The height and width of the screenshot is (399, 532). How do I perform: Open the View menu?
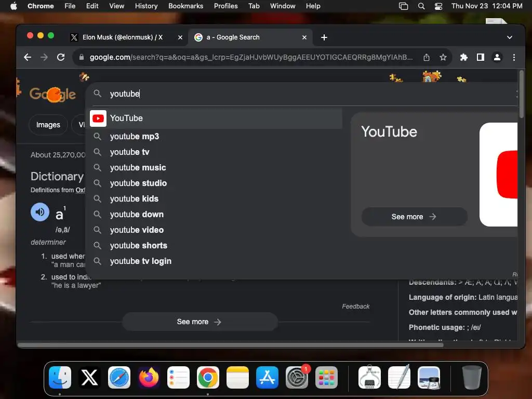(117, 6)
